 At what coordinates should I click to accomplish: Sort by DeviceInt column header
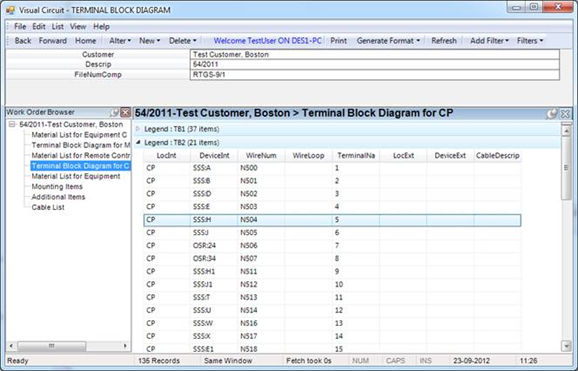pyautogui.click(x=214, y=156)
